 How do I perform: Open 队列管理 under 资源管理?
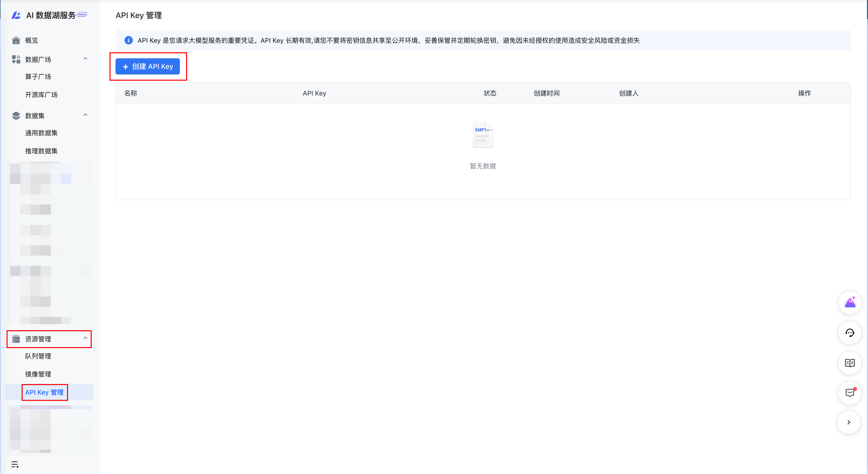[38, 356]
